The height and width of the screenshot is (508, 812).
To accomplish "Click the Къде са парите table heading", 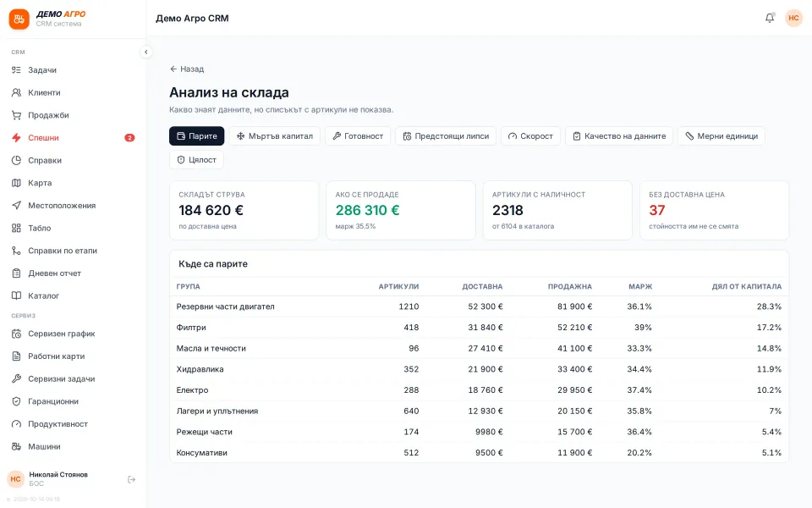I will 213,264.
